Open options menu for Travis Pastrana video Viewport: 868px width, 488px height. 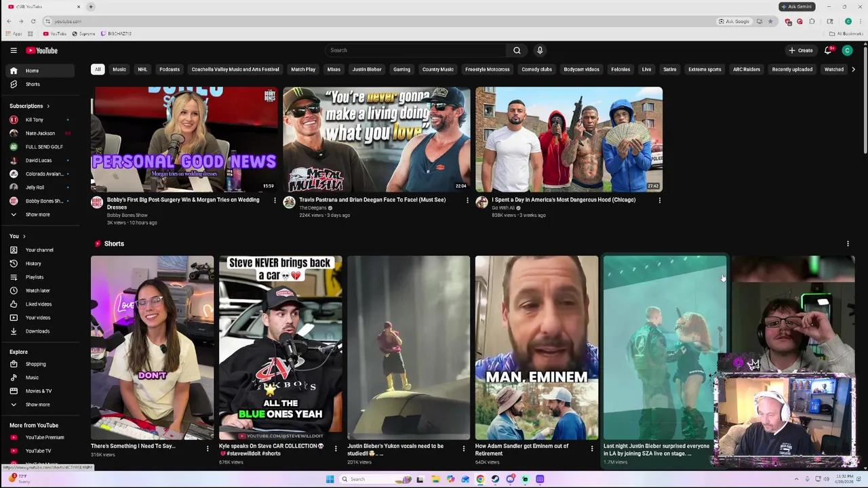(467, 200)
